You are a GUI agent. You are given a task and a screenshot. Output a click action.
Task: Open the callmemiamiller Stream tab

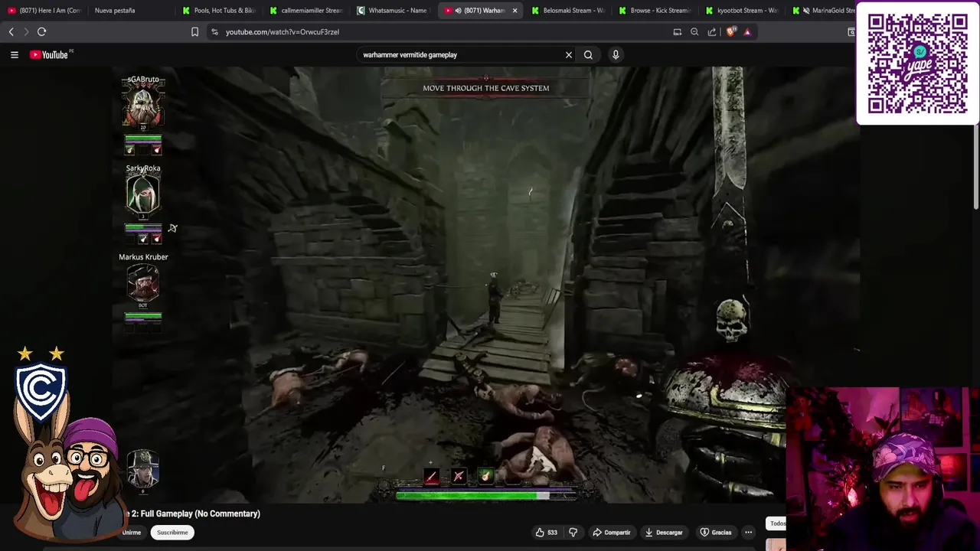(307, 11)
